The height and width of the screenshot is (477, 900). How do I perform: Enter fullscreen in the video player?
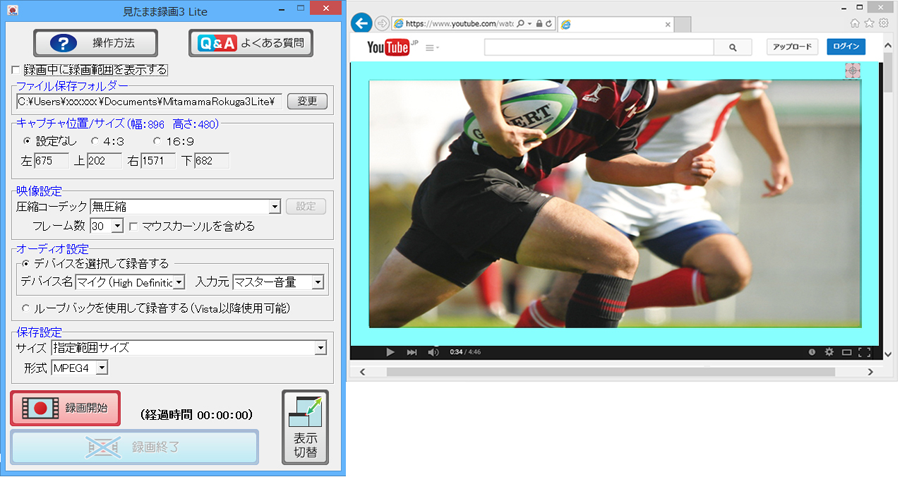(864, 352)
